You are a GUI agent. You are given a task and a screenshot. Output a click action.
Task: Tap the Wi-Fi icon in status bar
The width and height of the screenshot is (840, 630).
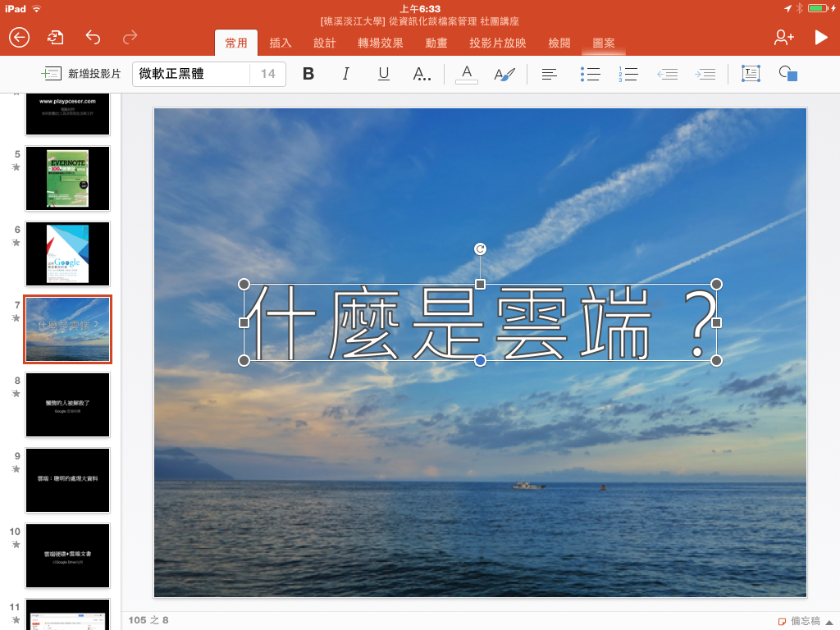(36, 8)
